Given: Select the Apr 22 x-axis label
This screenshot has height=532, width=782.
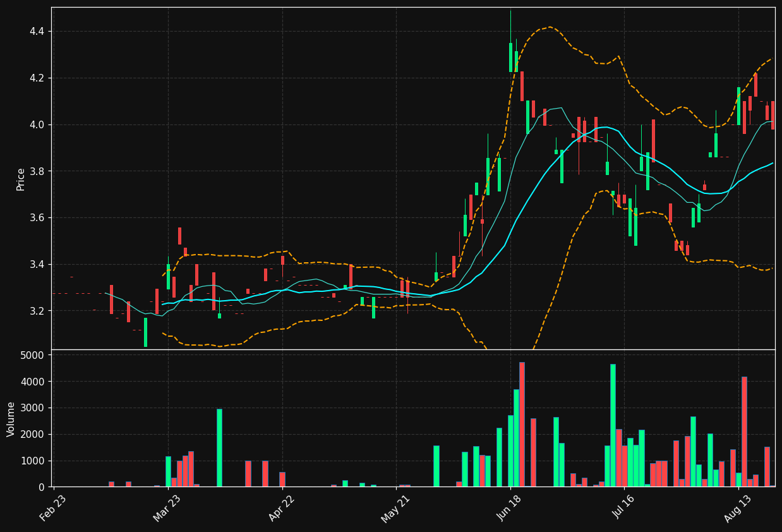Looking at the screenshot, I should point(282,509).
